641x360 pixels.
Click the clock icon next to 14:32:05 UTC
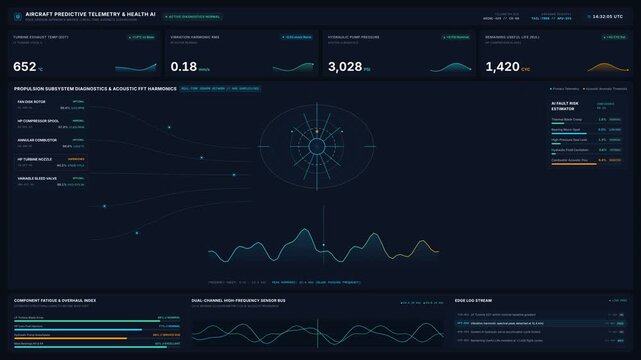(x=589, y=17)
